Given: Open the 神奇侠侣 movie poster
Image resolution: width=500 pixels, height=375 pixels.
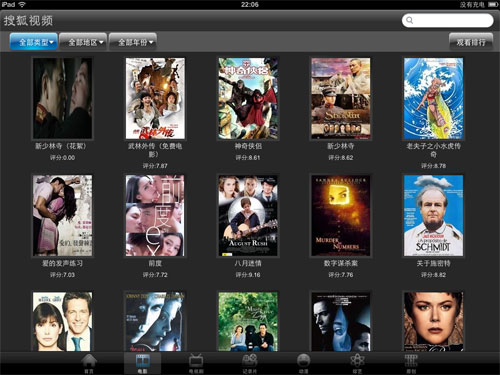Looking at the screenshot, I should tap(248, 98).
